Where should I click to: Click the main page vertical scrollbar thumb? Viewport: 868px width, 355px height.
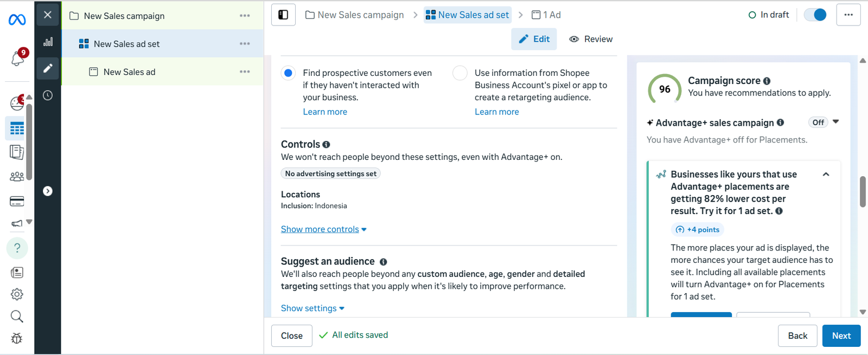tap(863, 191)
